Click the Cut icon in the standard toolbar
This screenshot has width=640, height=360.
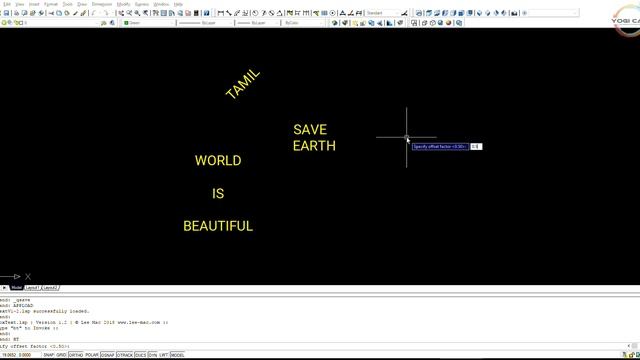[51, 13]
